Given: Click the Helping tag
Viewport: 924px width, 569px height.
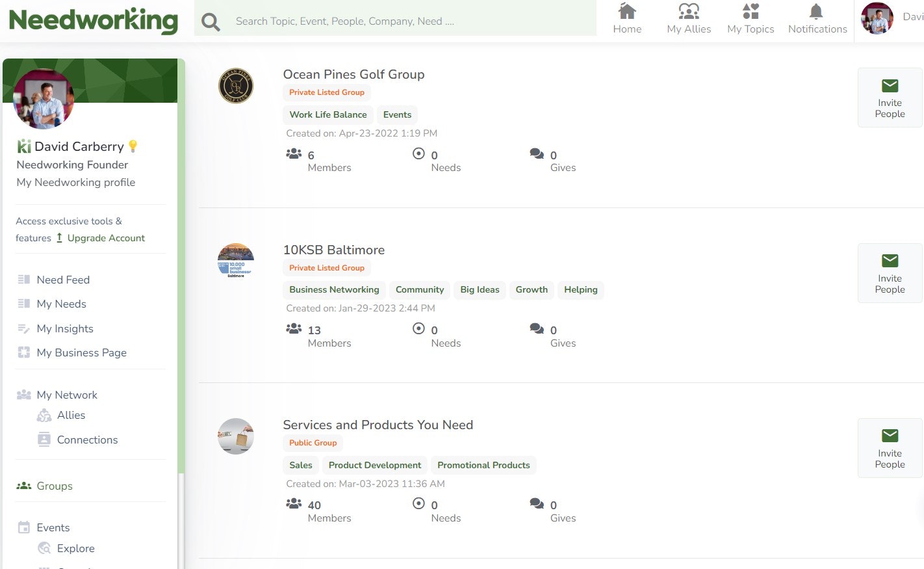Looking at the screenshot, I should [581, 289].
